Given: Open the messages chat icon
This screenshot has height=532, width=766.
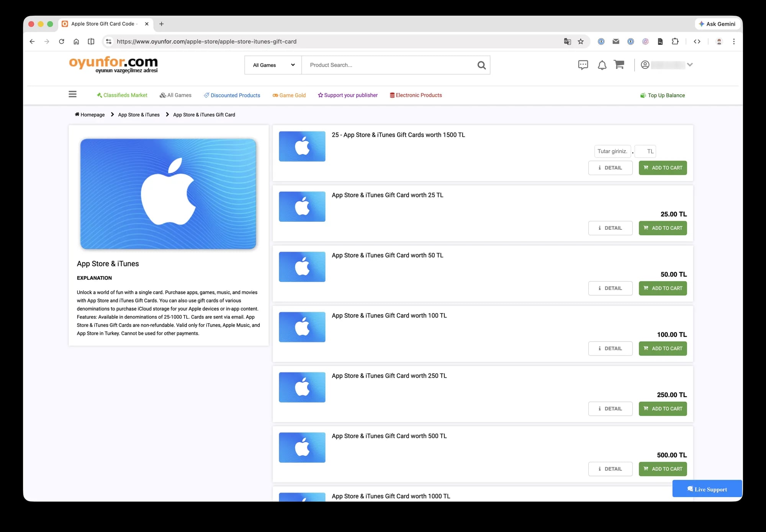Looking at the screenshot, I should [583, 65].
